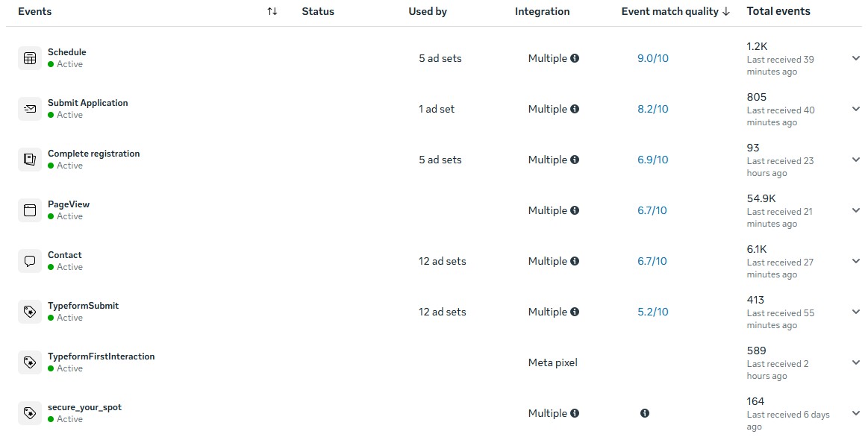868x440 pixels.
Task: Open the 5.2/10 TypeformSubmit quality score
Action: (652, 312)
